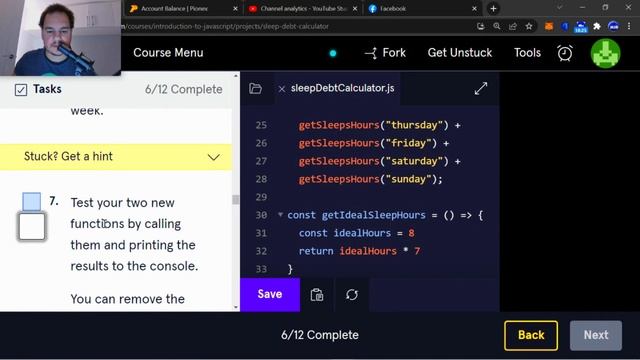Screen dimensions: 640x360
Task: Click code line getSleepsHours("friday")
Action: click(374, 143)
